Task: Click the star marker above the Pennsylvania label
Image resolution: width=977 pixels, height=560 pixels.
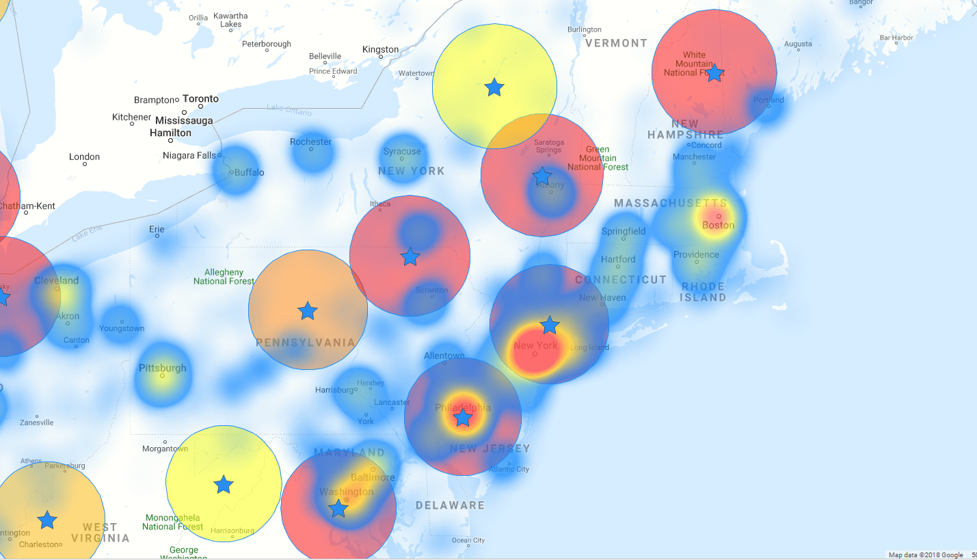Action: click(x=308, y=310)
